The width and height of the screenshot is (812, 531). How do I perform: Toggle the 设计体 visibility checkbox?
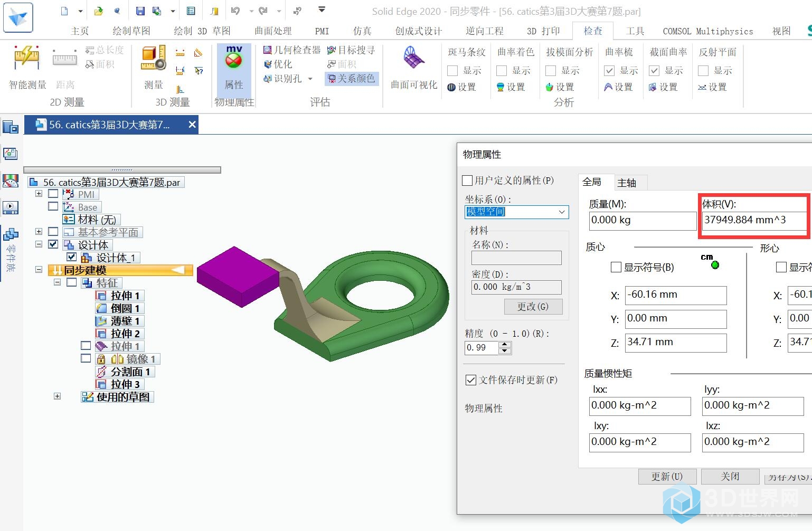[53, 244]
